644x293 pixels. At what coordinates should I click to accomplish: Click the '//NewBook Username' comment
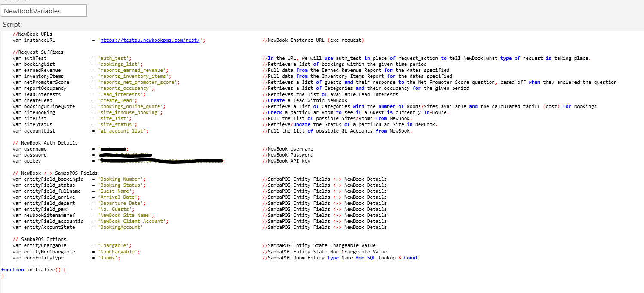point(288,149)
